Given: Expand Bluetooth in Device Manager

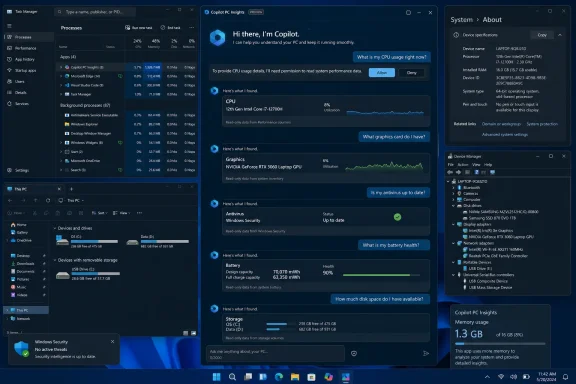Looking at the screenshot, I should coord(453,187).
